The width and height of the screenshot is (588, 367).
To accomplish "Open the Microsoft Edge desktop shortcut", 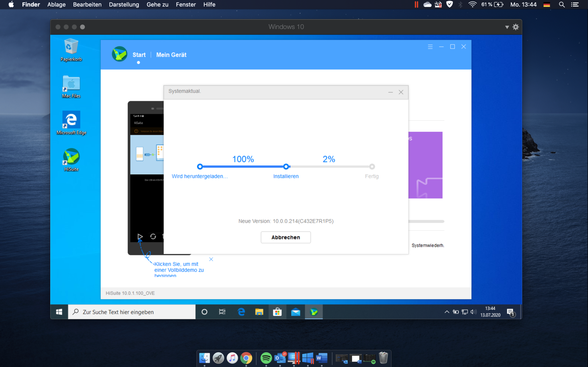I will [x=71, y=123].
